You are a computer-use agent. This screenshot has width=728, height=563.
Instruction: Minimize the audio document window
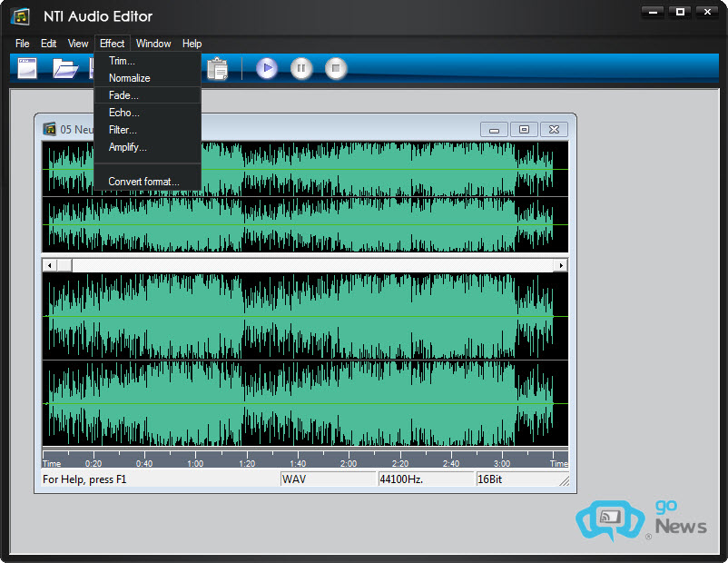(x=495, y=129)
